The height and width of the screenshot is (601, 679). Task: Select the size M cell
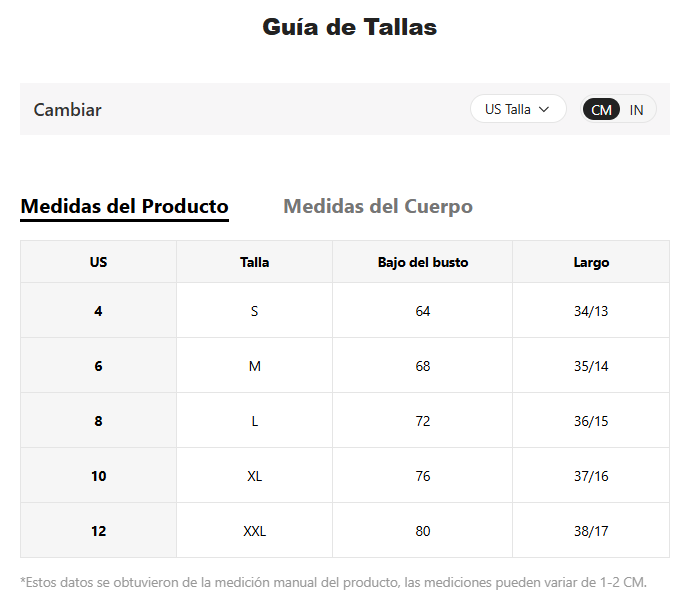pyautogui.click(x=254, y=366)
